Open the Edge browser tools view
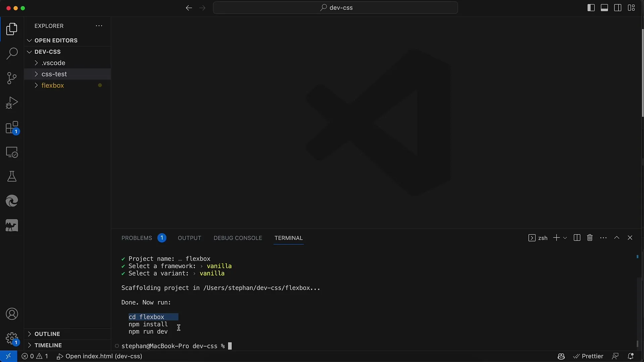The width and height of the screenshot is (644, 362). (12, 201)
